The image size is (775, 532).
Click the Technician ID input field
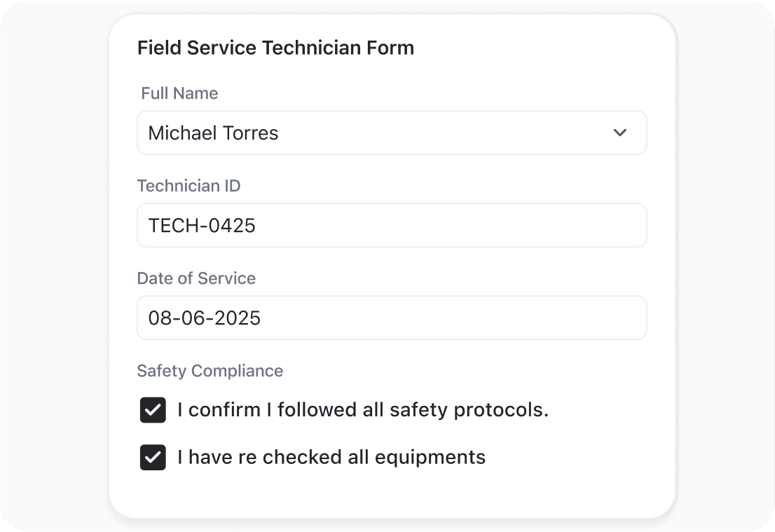coord(392,225)
